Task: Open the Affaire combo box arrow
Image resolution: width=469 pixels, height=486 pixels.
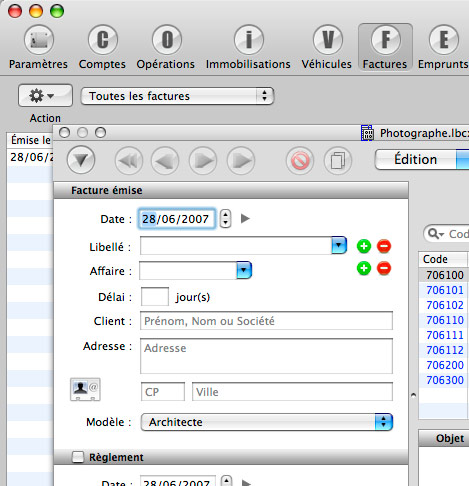Action: coord(244,270)
